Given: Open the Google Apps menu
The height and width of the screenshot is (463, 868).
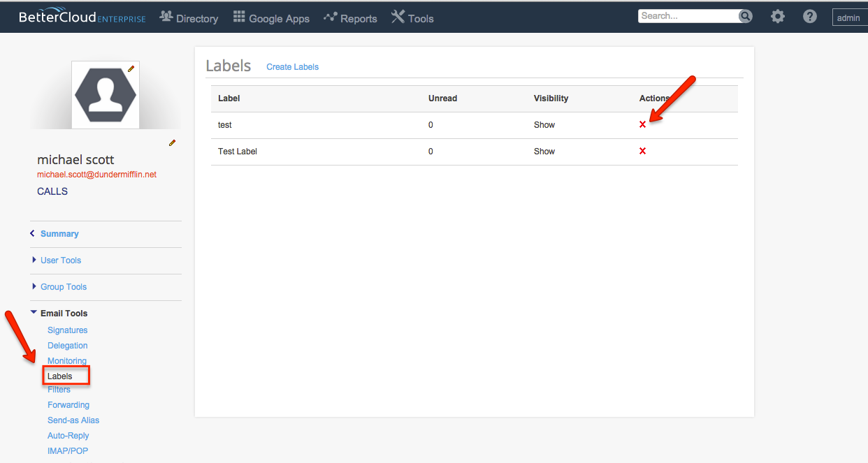Looking at the screenshot, I should click(x=271, y=18).
